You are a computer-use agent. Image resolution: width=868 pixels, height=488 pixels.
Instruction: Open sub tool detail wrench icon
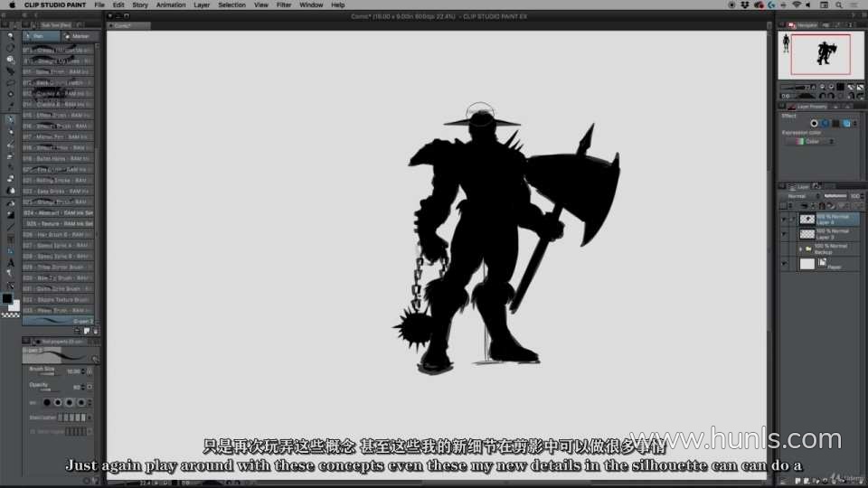point(95,359)
